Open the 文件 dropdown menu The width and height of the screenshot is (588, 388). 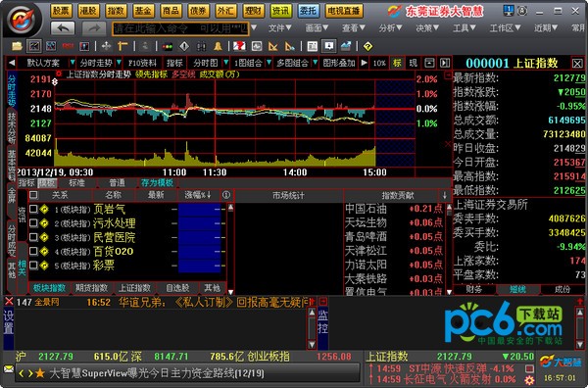click(280, 28)
